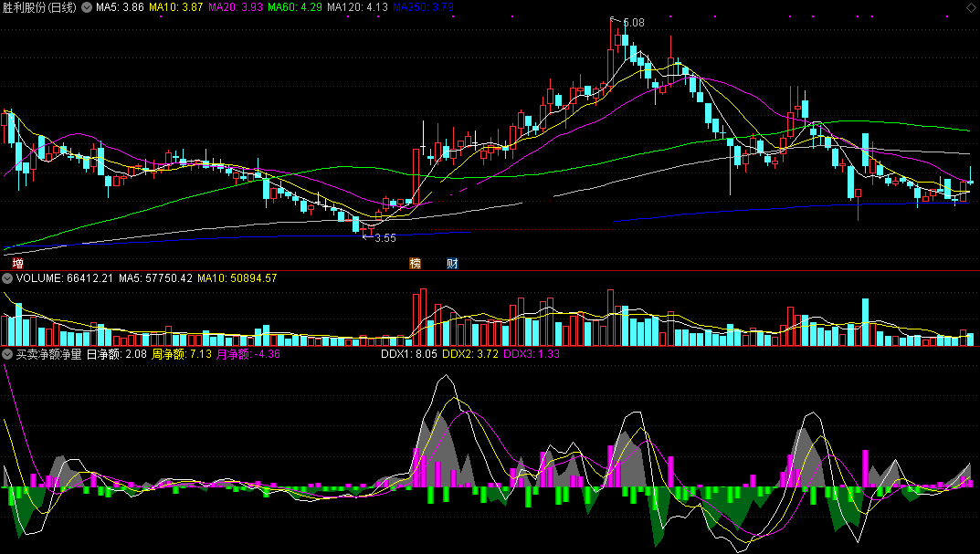Click the volume MA10: 50894.57 label

click(237, 278)
